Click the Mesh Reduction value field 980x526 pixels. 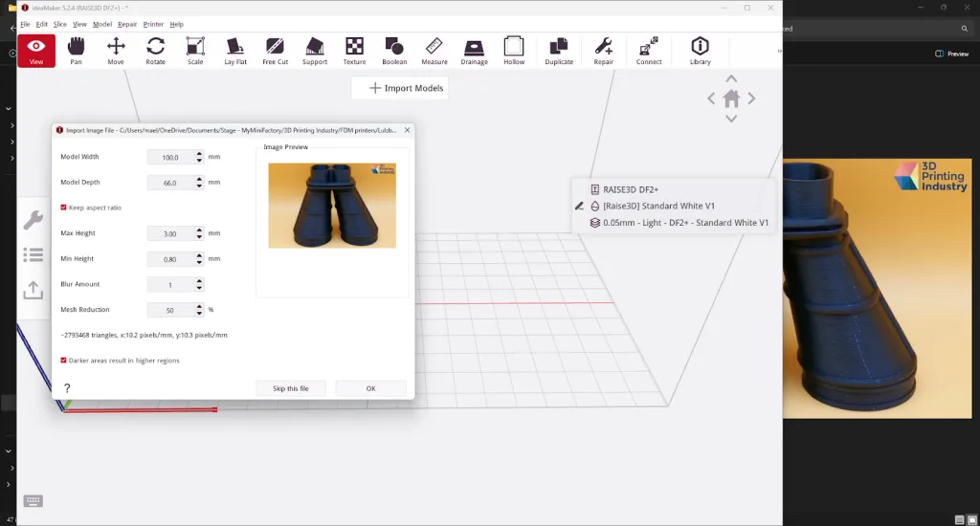point(170,311)
